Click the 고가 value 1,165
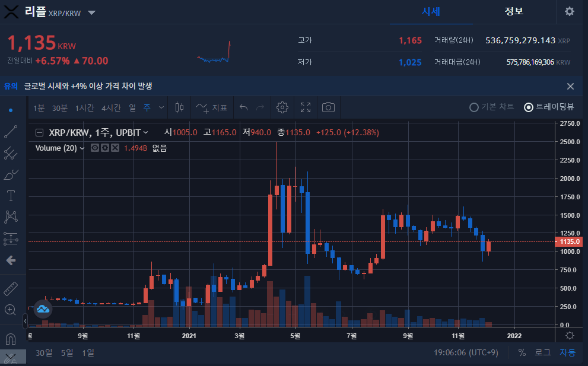The height and width of the screenshot is (366, 588). tap(410, 40)
